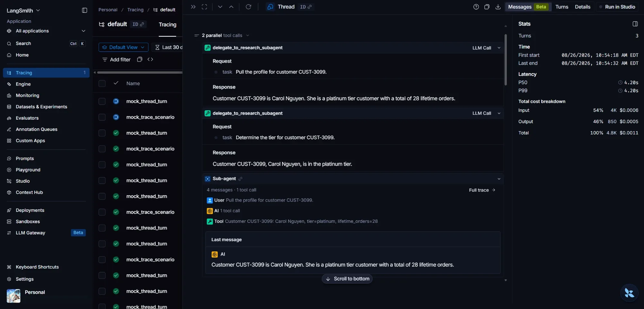The image size is (644, 309).
Task: Copy the Thread ID link
Action: 306,7
